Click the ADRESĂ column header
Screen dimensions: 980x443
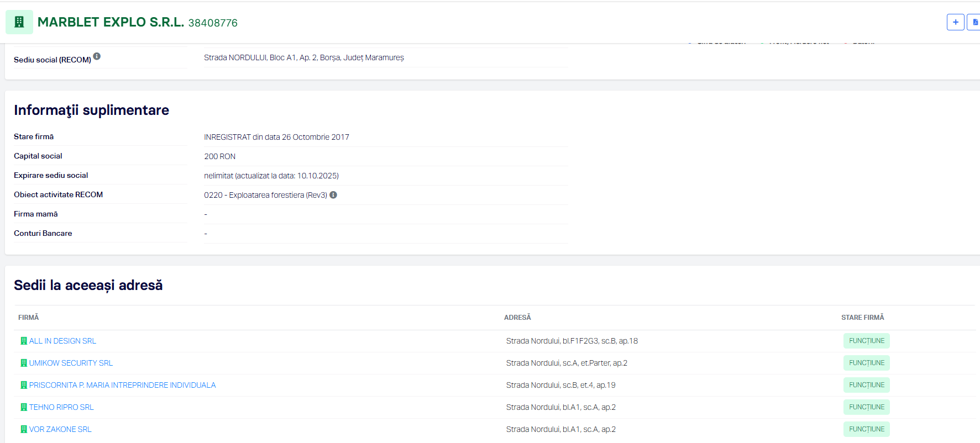(517, 318)
